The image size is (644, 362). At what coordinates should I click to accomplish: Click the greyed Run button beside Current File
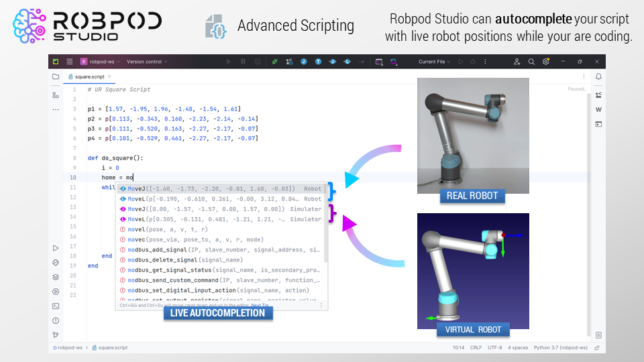coord(460,62)
